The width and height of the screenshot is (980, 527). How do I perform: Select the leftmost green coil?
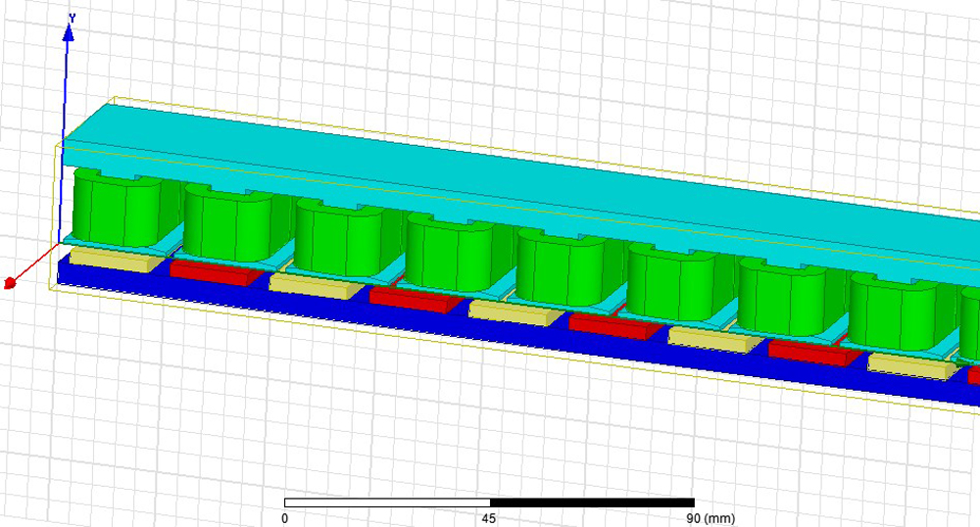(119, 210)
